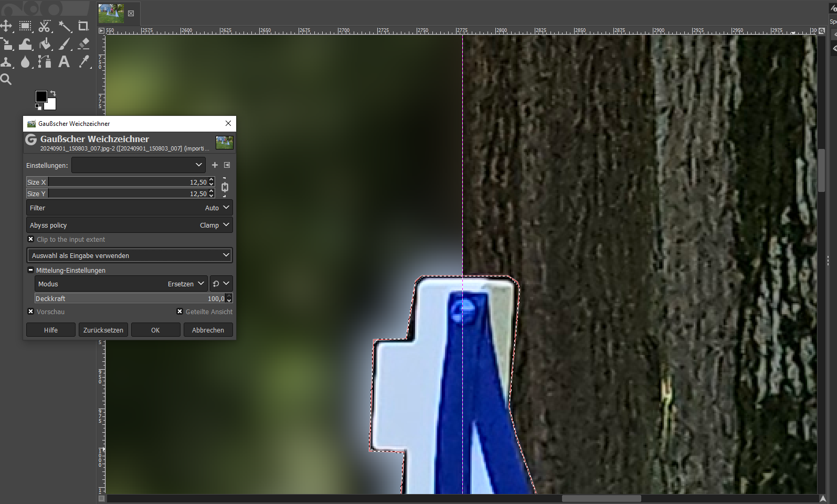Save current settings with plus icon
The width and height of the screenshot is (837, 504).
215,165
